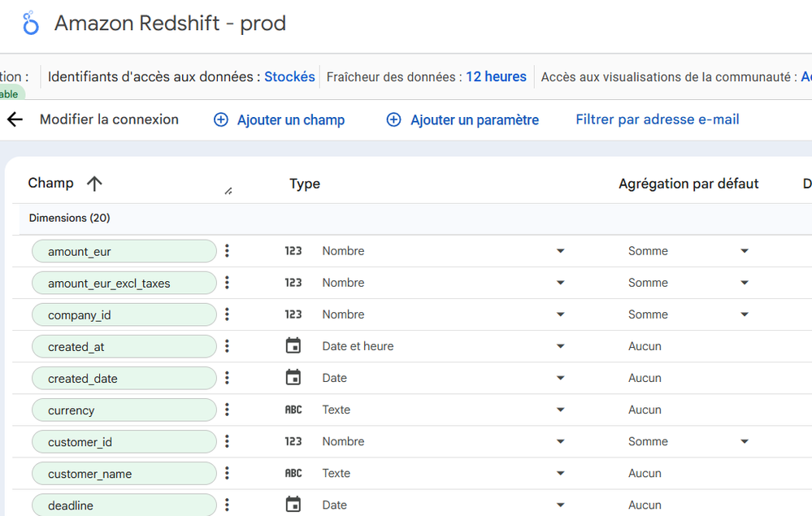Click the Filtrer par adresse e-mail link
Viewport: 812px width, 516px height.
click(657, 119)
